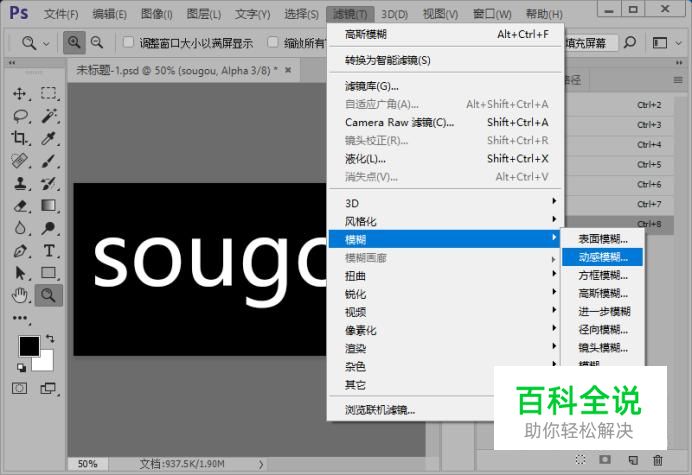Select the Path Selection tool
This screenshot has width=692, height=475.
coord(19,273)
